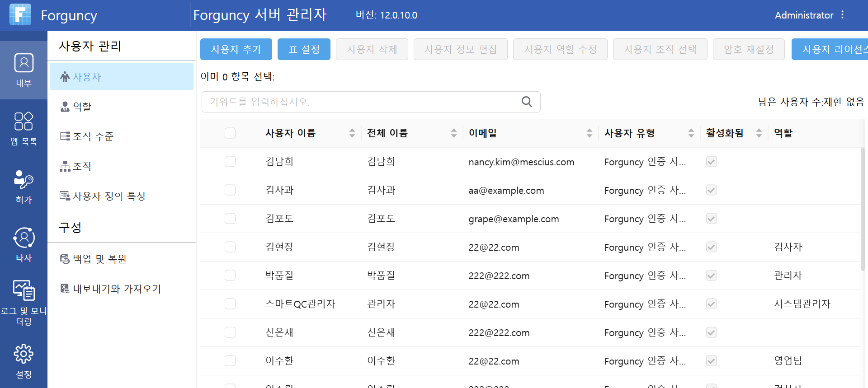Open 로그 및 모니터링 section
Screen dimensions: 868x388
tap(24, 303)
